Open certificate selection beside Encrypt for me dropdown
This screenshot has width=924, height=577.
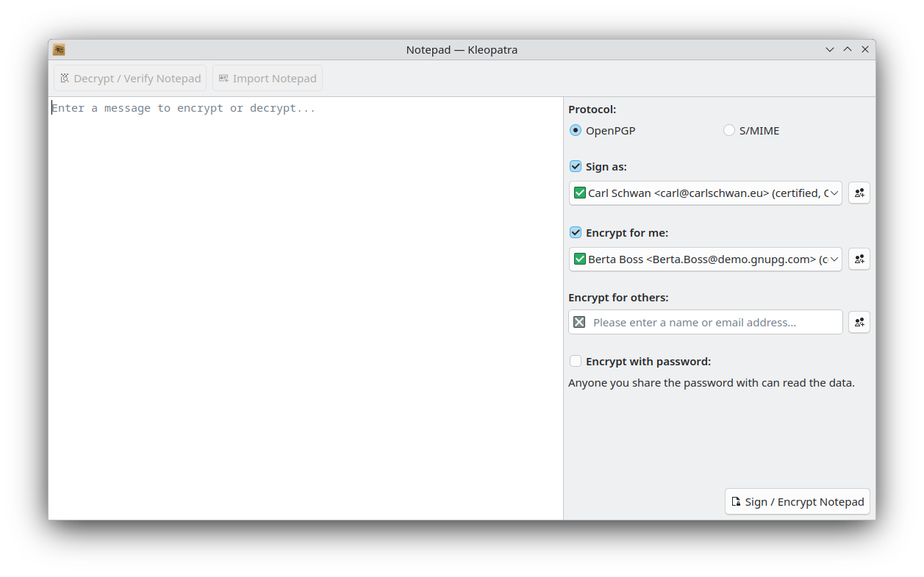click(x=859, y=259)
